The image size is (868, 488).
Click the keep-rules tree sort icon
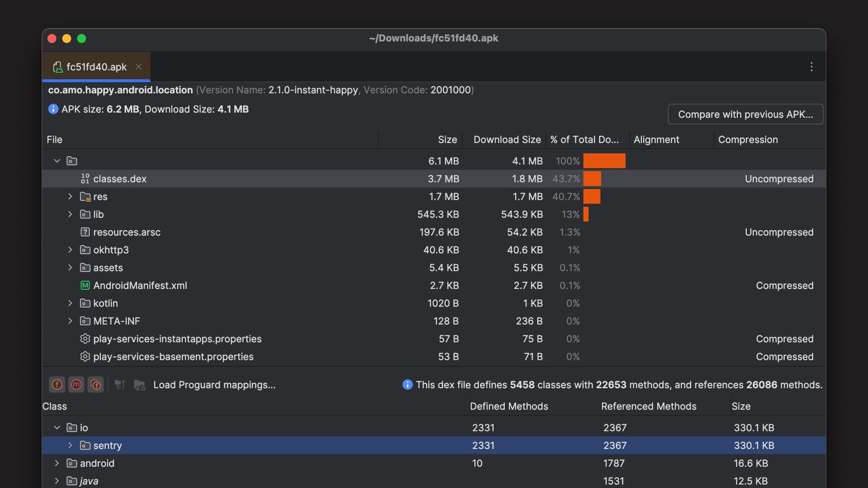click(120, 385)
